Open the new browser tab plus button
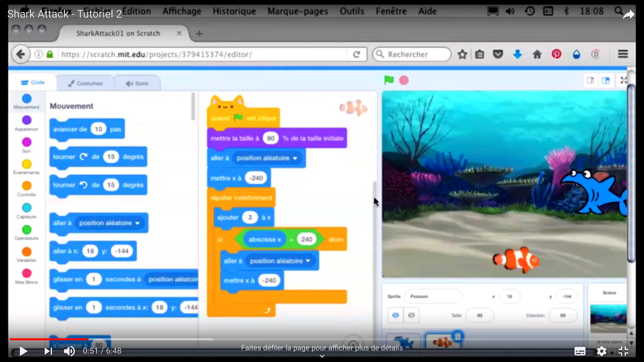Viewport: 644px width, 362px height. coord(199,33)
